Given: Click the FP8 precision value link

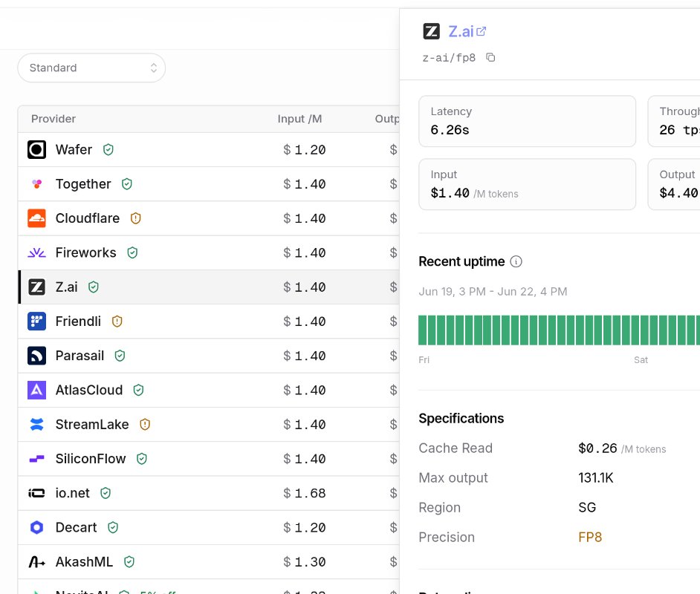Looking at the screenshot, I should (590, 537).
